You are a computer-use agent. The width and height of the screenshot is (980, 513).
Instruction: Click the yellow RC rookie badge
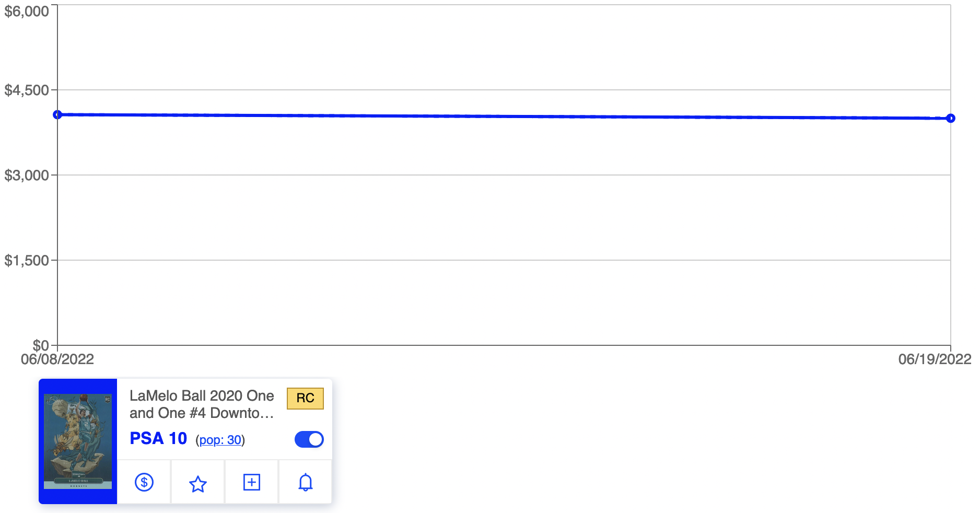click(305, 398)
